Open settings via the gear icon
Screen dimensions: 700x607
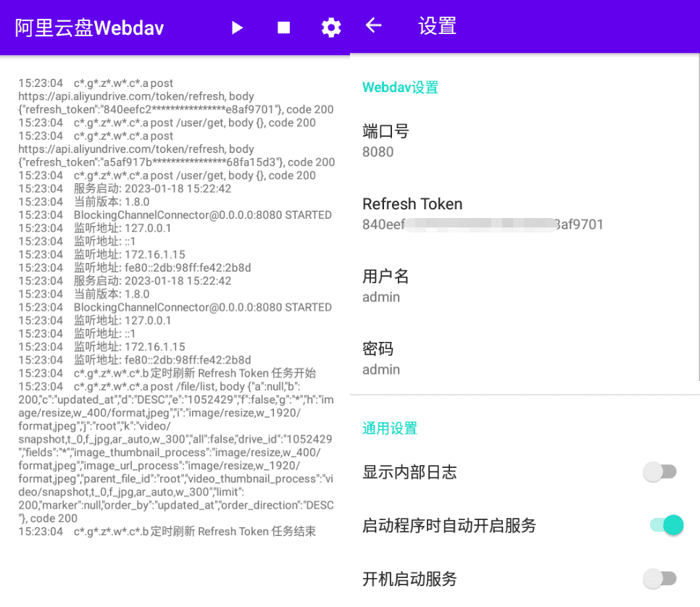[x=331, y=28]
